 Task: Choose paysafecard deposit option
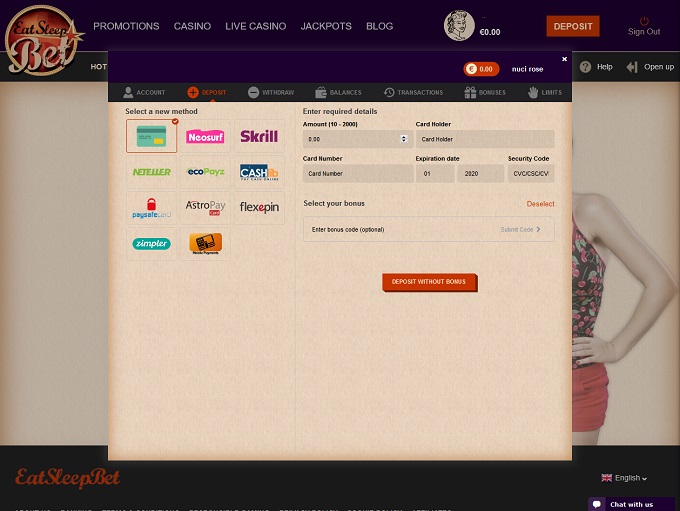(x=152, y=208)
